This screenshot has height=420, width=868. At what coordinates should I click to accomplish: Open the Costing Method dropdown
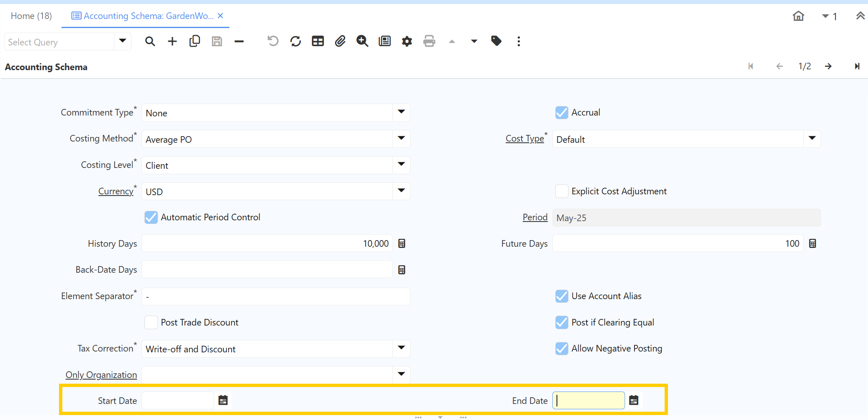click(x=401, y=139)
